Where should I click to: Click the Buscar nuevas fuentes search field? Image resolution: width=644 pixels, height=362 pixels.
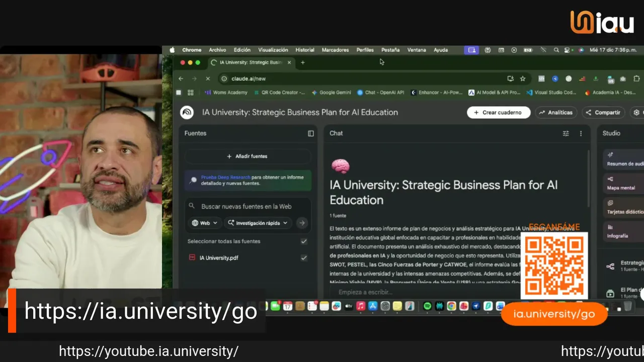[x=247, y=206]
